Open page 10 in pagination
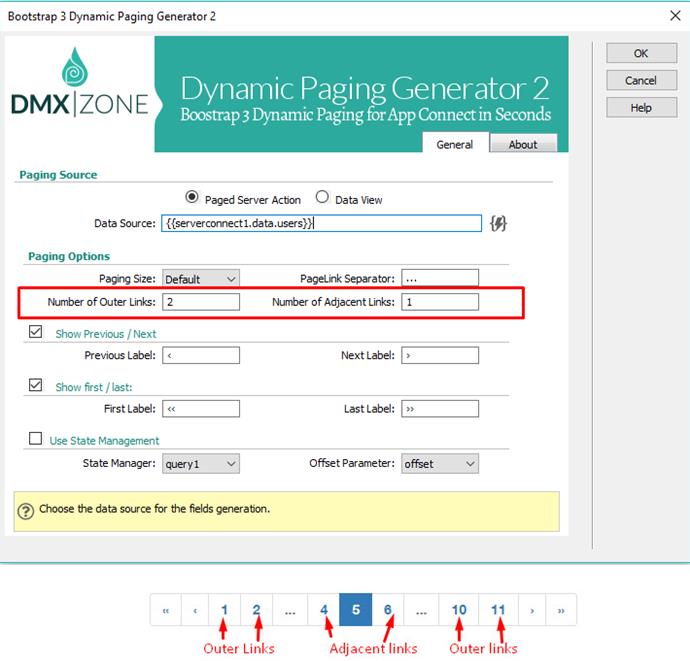The width and height of the screenshot is (690, 661). pyautogui.click(x=459, y=610)
